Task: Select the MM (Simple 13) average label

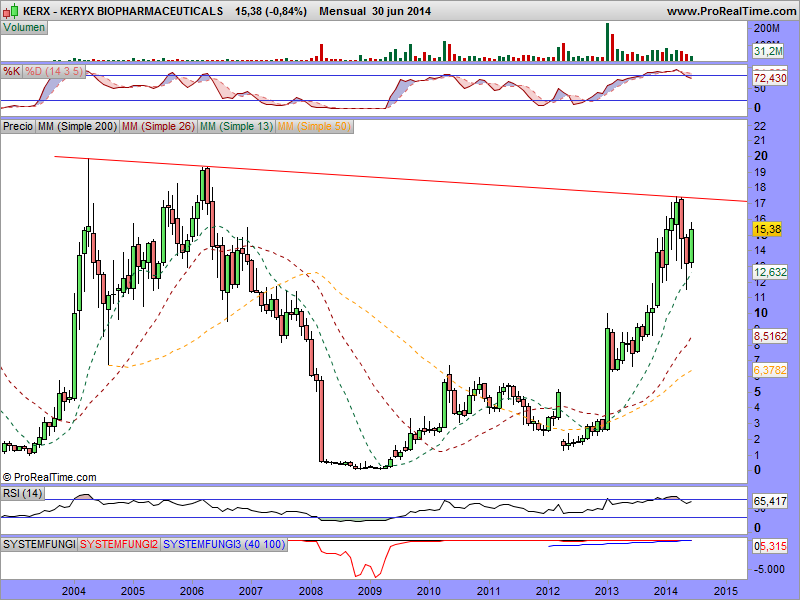Action: (x=236, y=126)
